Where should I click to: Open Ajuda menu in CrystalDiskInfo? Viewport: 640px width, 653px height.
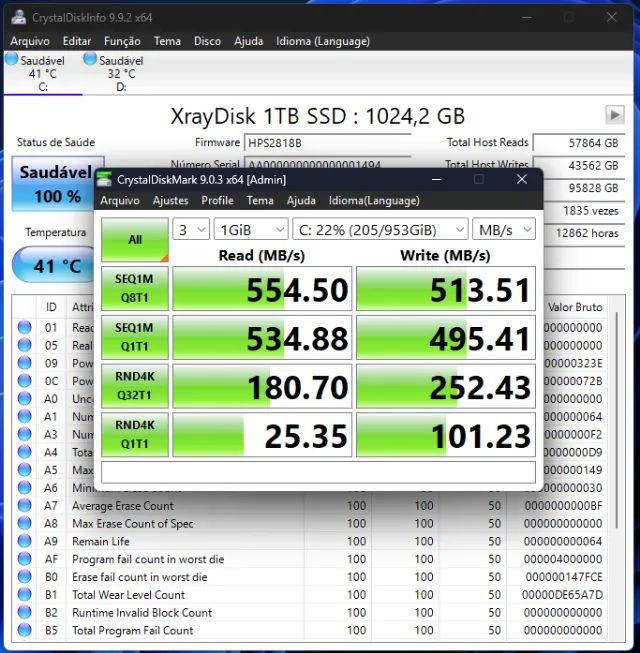pos(249,41)
